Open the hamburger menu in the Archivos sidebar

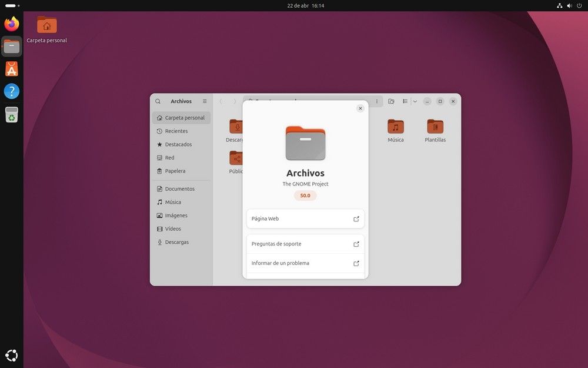(205, 101)
